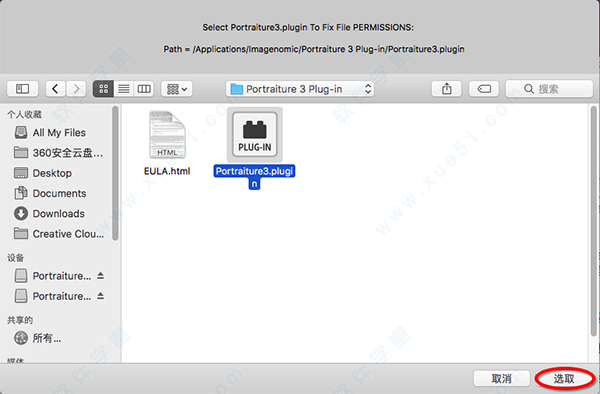Select the EULA.html file icon
Viewport: 600px width, 394px height.
point(167,135)
